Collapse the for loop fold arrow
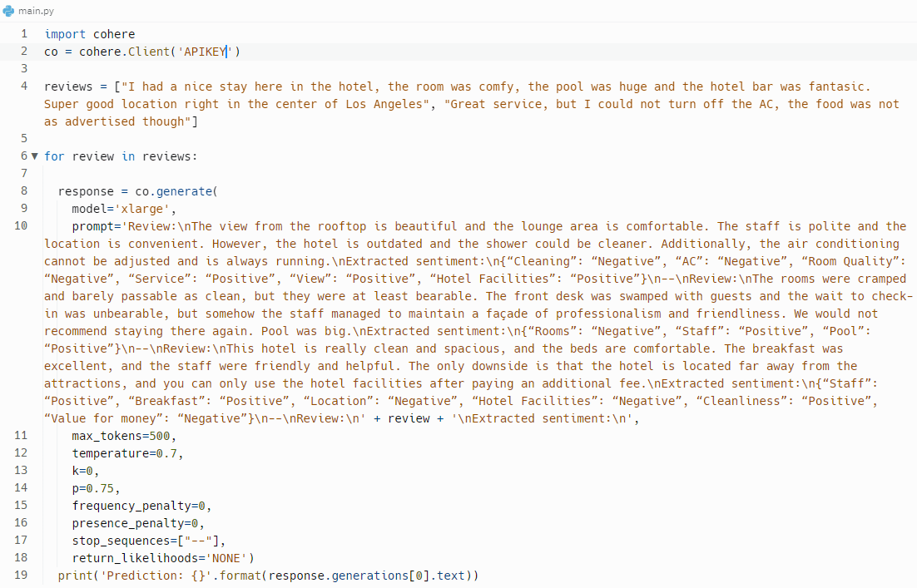The image size is (917, 588). 34,156
